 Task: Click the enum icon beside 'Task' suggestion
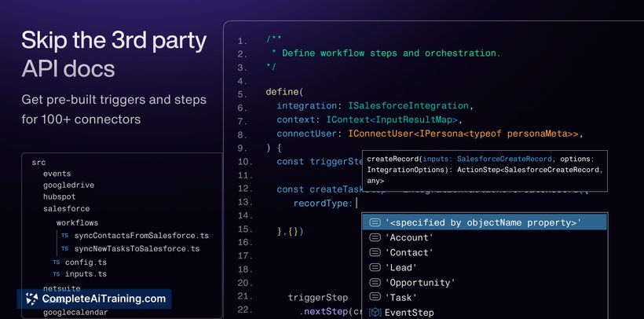[375, 297]
